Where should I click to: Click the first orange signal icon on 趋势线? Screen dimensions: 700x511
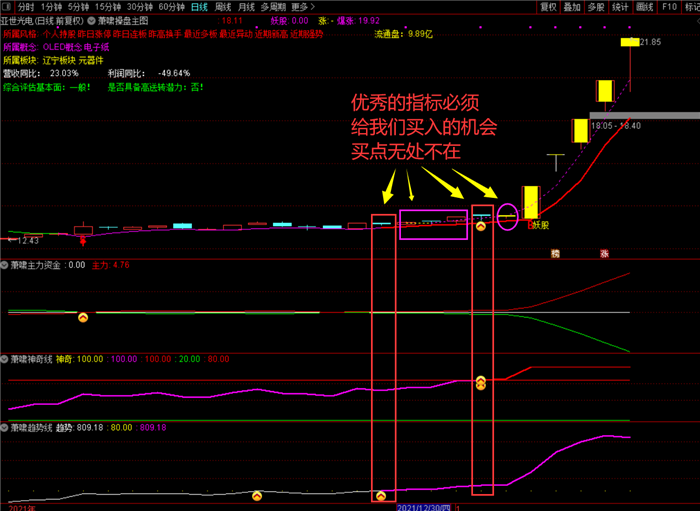257,495
